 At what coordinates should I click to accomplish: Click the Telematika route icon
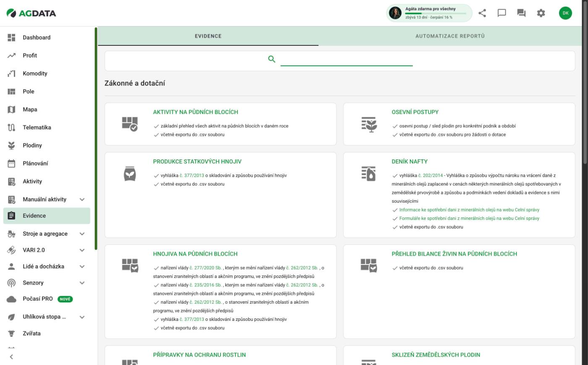click(11, 127)
